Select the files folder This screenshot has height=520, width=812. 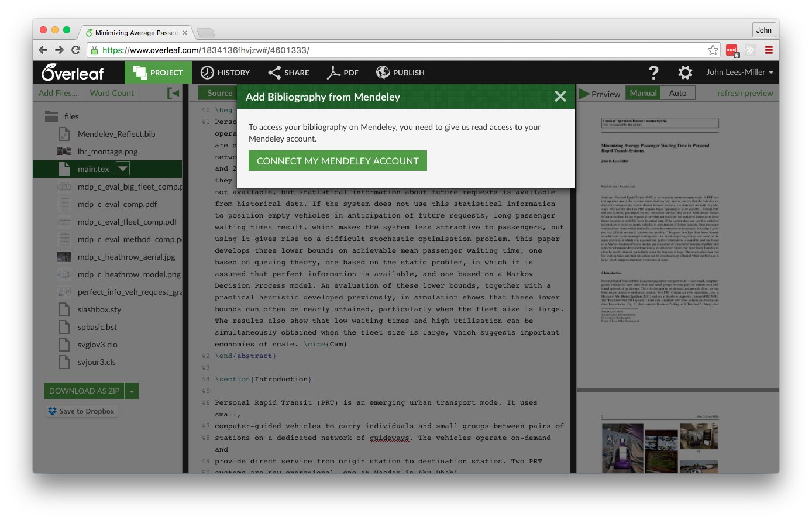coord(61,116)
